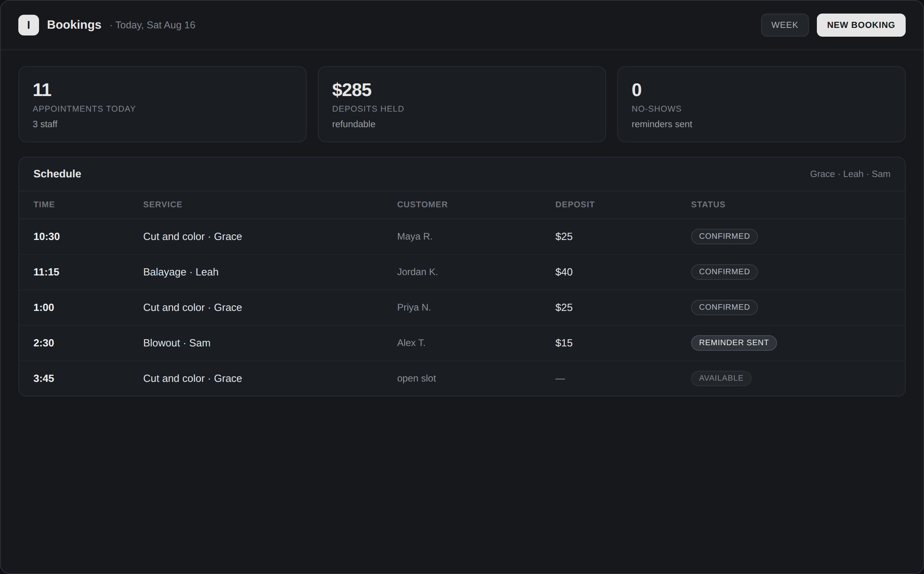Click the $285 deposits amount
Screen dimensions: 924x574
(x=352, y=90)
